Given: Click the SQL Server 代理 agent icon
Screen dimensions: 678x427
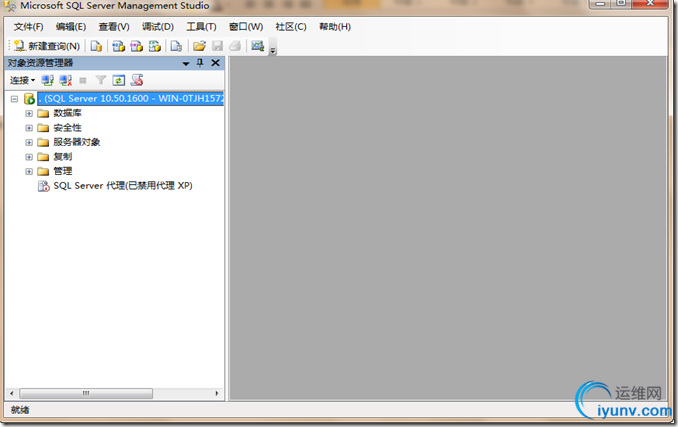Looking at the screenshot, I should 44,186.
